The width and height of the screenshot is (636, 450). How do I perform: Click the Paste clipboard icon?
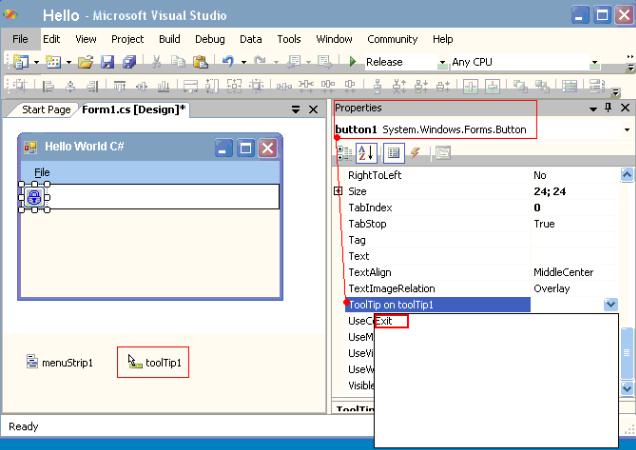[200, 62]
